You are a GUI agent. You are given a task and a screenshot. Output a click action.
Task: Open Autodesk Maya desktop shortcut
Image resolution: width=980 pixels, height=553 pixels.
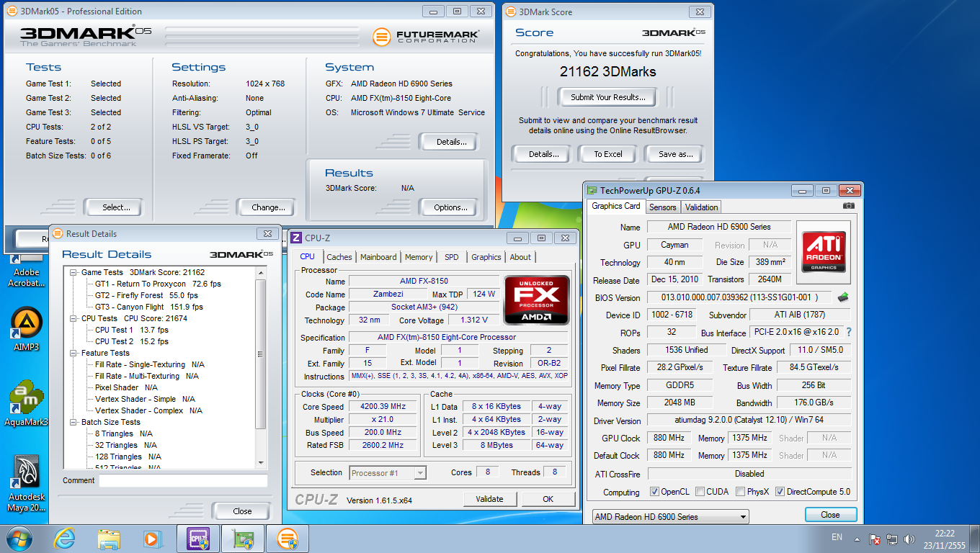pyautogui.click(x=27, y=483)
